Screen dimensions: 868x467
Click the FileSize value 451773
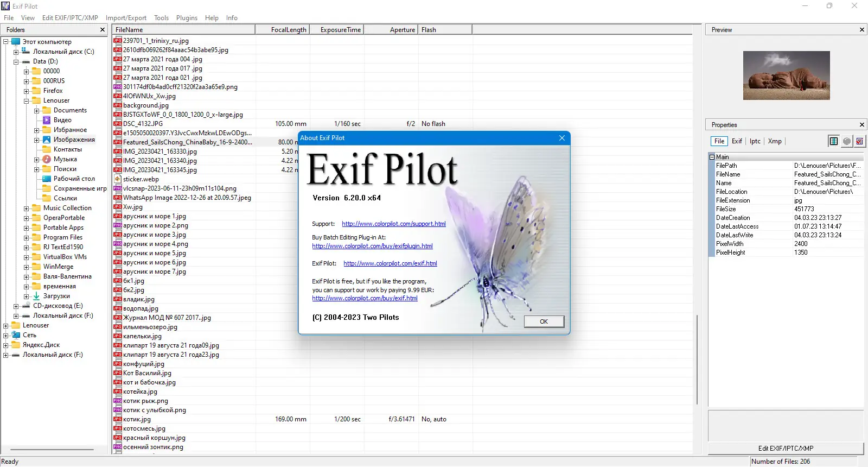tap(804, 209)
